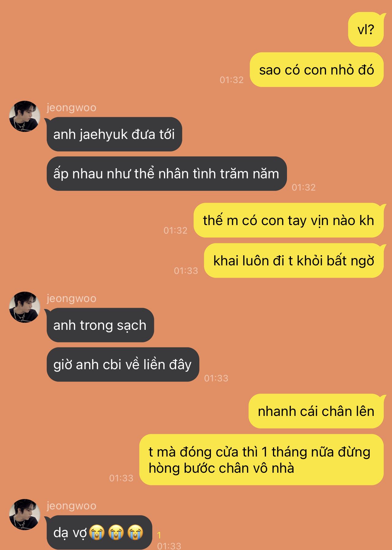The image size is (392, 550).
Task: Tap the 'sao có con nhỏ đó' message
Action: pyautogui.click(x=317, y=70)
